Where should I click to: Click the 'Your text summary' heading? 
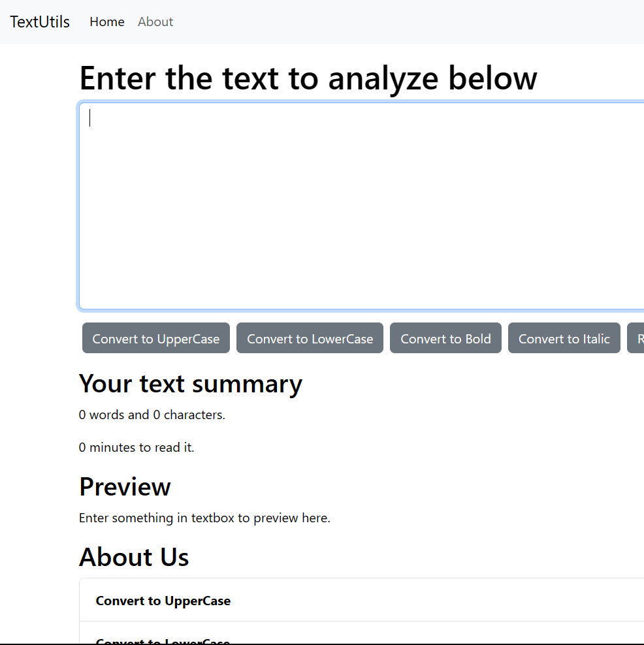191,385
